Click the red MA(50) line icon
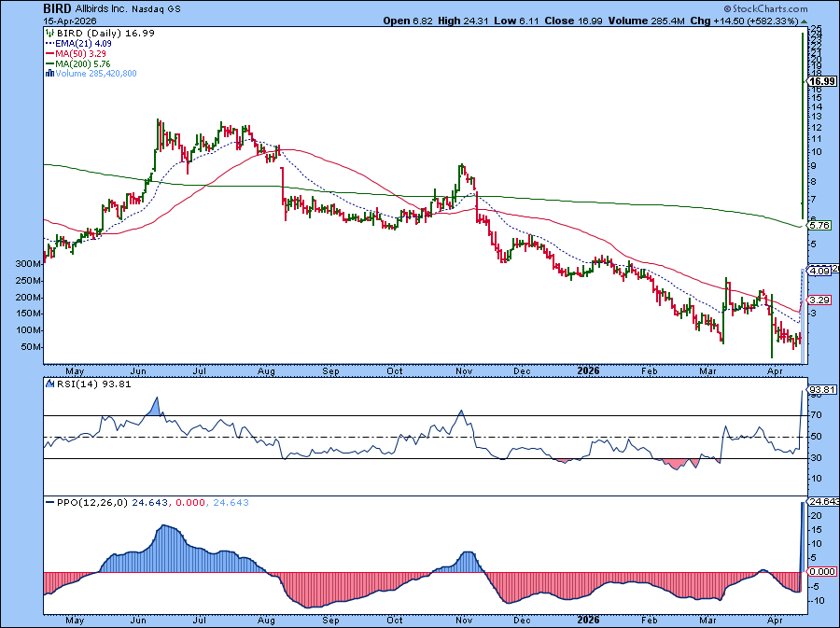The image size is (840, 628). click(49, 52)
